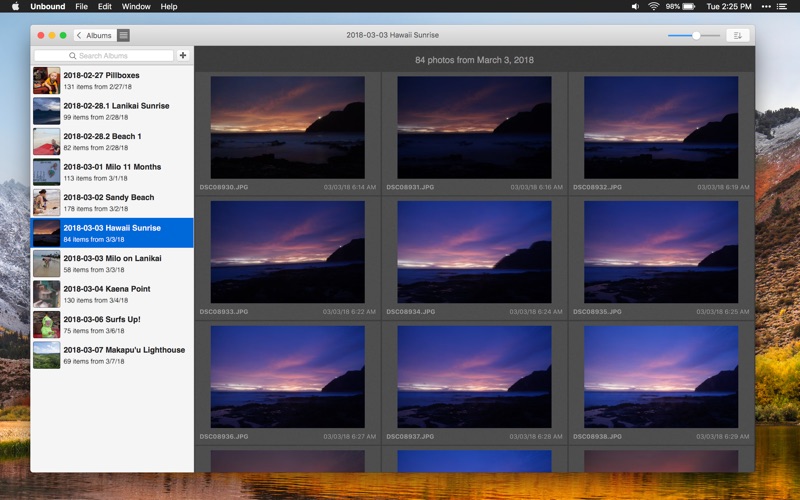Viewport: 800px width, 500px height.
Task: Click the Wi-Fi status icon
Action: pos(653,6)
